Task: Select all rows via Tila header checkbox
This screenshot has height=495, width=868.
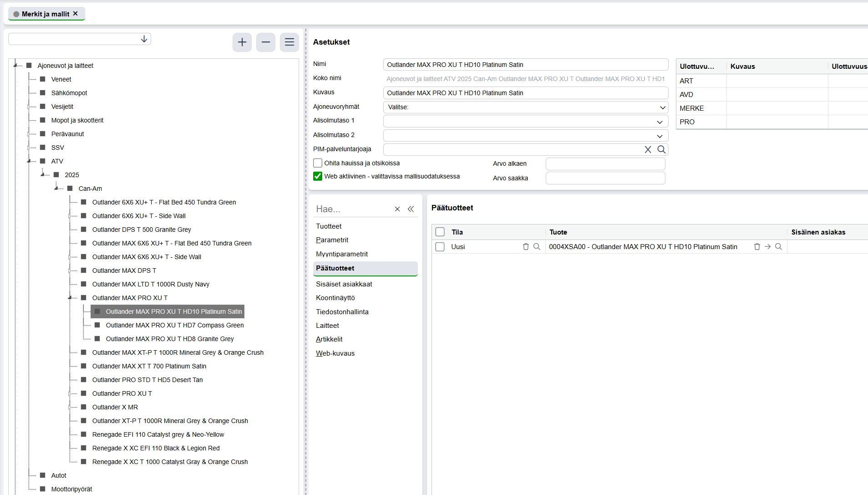Action: tap(440, 232)
